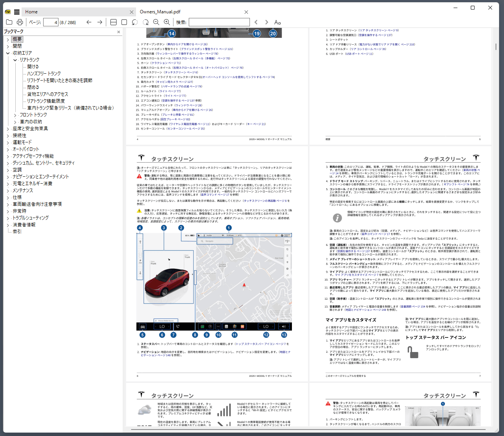Rotate the page counterclockwise
This screenshot has height=436, width=504.
tap(135, 22)
